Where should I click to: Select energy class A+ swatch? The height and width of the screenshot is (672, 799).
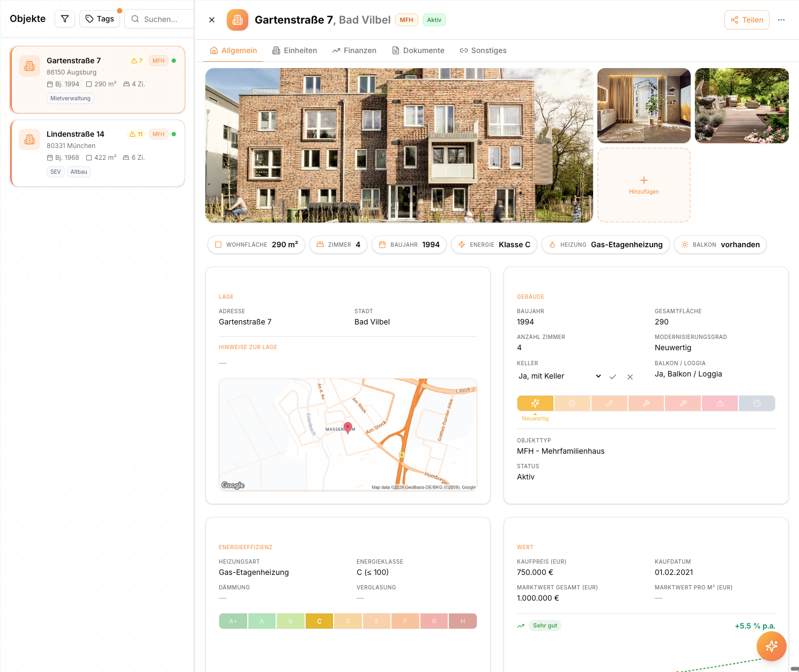233,621
